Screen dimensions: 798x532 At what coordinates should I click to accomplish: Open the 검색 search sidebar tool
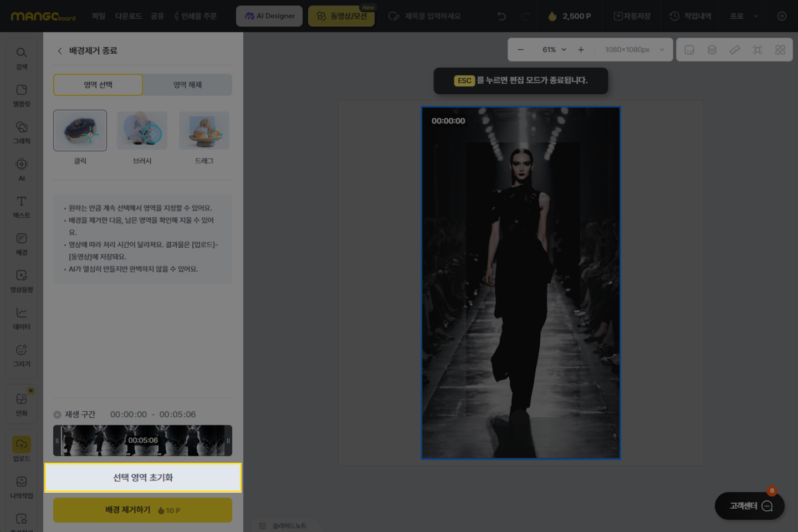22,58
